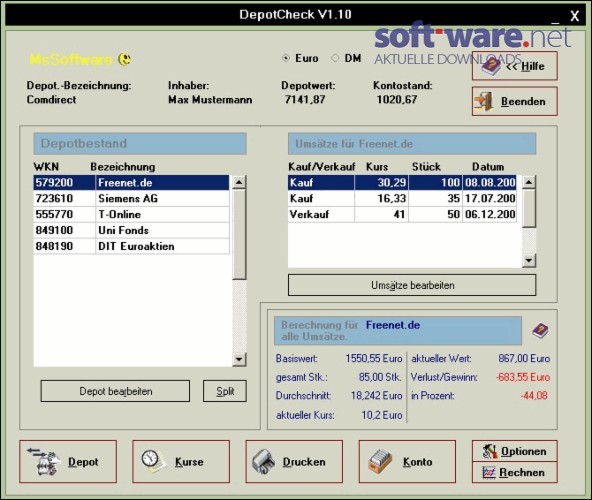Image resolution: width=592 pixels, height=500 pixels.
Task: Click the date cell 06.12.200
Action: [490, 215]
